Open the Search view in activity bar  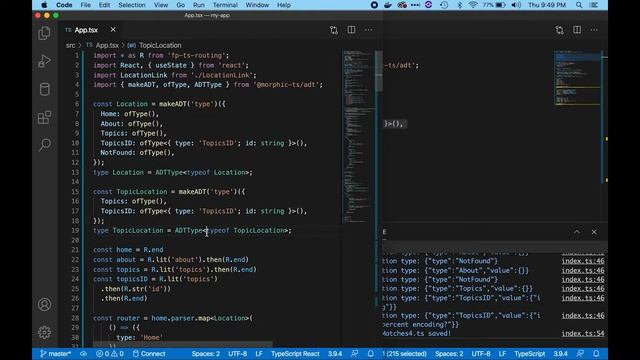(44, 144)
